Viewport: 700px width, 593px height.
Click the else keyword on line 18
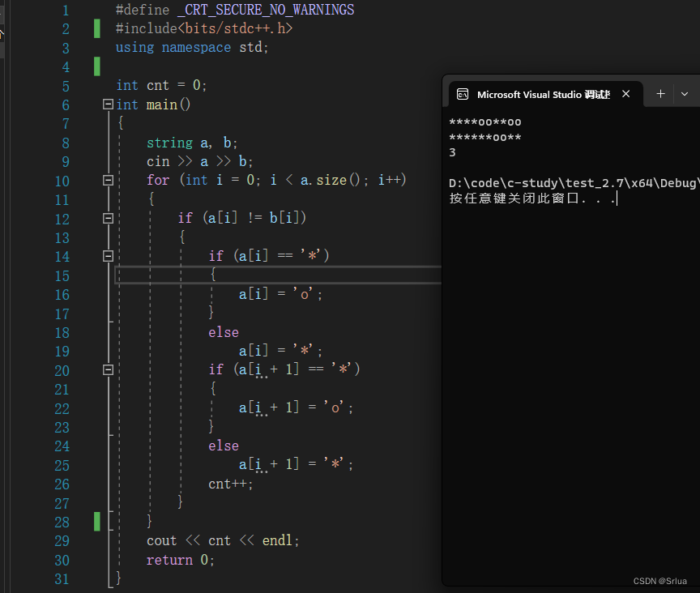click(x=224, y=332)
